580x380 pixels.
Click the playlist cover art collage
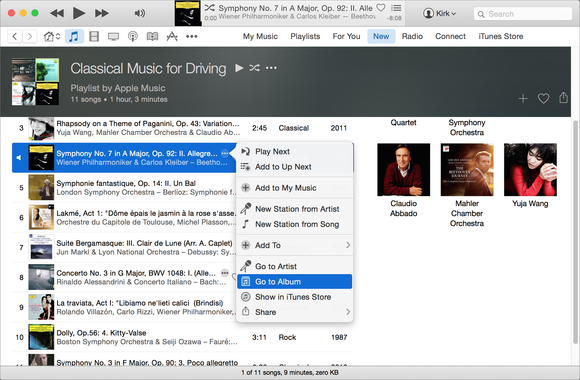pos(35,82)
